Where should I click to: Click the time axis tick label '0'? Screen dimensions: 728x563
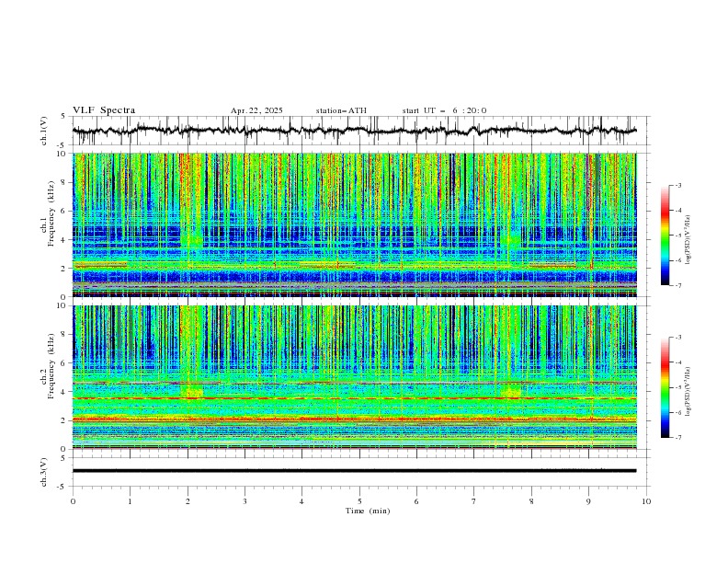(x=73, y=501)
